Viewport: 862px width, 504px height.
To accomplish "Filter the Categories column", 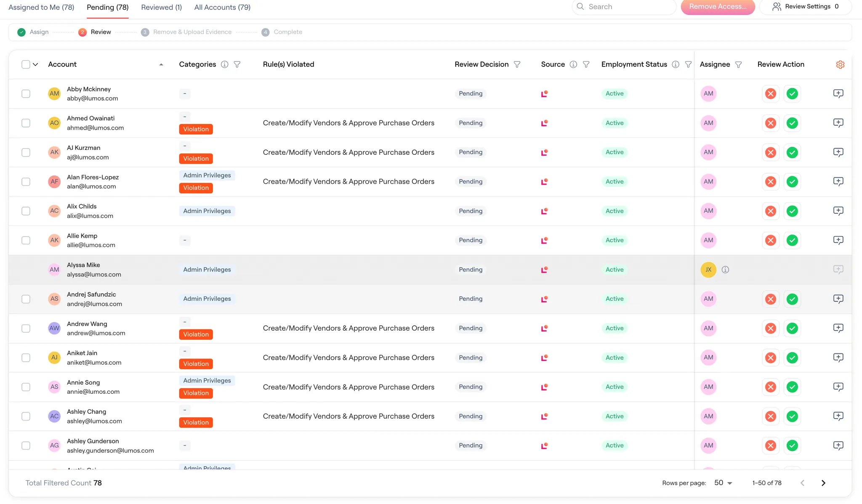I will pyautogui.click(x=237, y=64).
